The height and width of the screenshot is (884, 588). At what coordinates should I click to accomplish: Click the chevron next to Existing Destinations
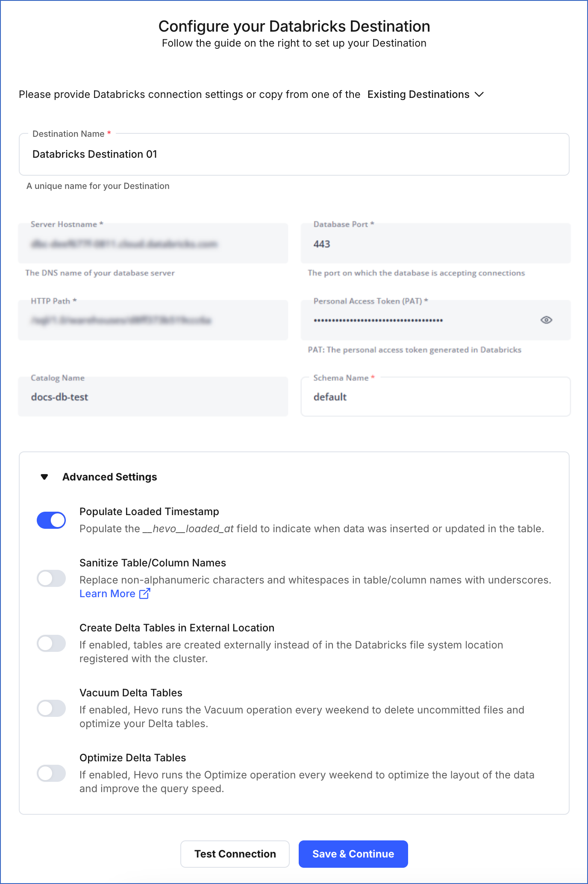click(479, 94)
